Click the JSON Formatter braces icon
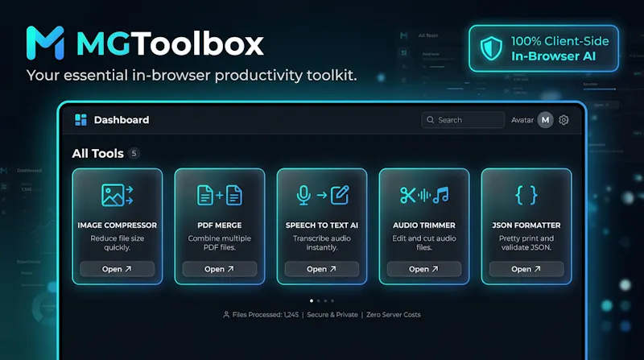 click(526, 195)
